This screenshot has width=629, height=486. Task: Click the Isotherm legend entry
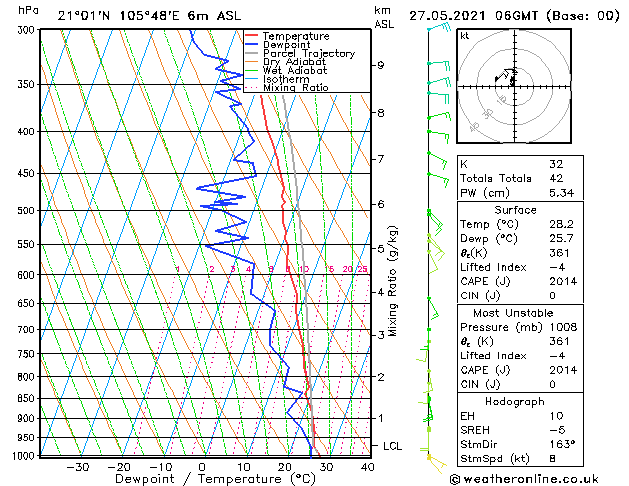pyautogui.click(x=277, y=79)
